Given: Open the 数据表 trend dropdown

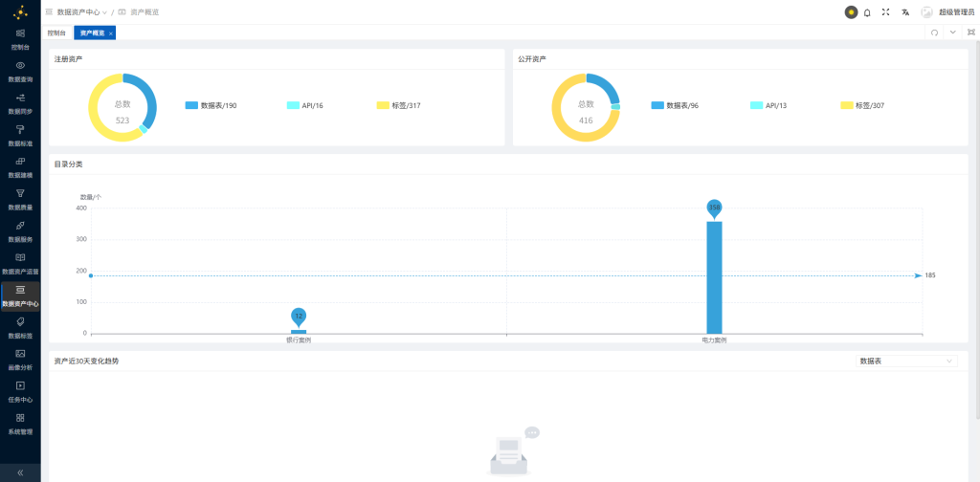Looking at the screenshot, I should pyautogui.click(x=905, y=361).
